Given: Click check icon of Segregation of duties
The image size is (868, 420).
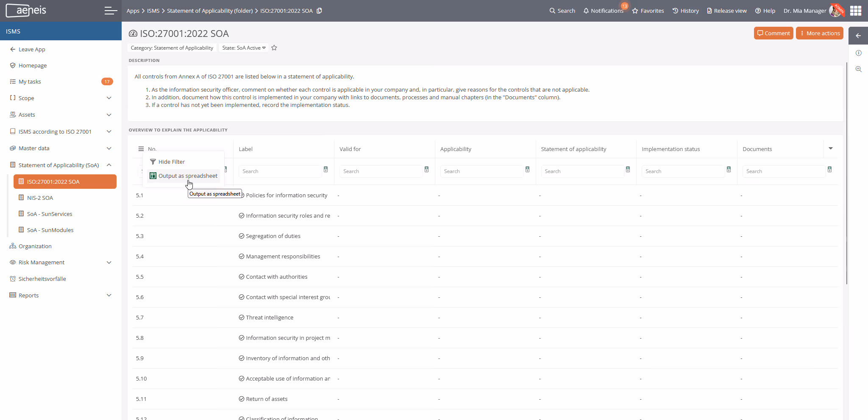Looking at the screenshot, I should pyautogui.click(x=242, y=236).
